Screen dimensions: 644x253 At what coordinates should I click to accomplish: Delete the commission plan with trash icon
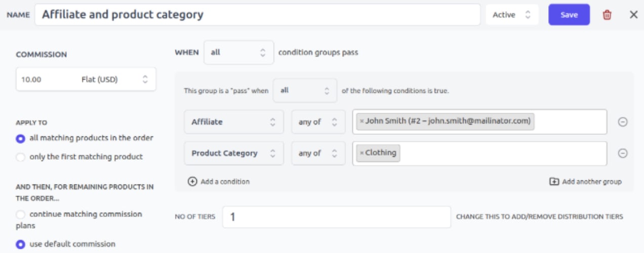coord(607,15)
